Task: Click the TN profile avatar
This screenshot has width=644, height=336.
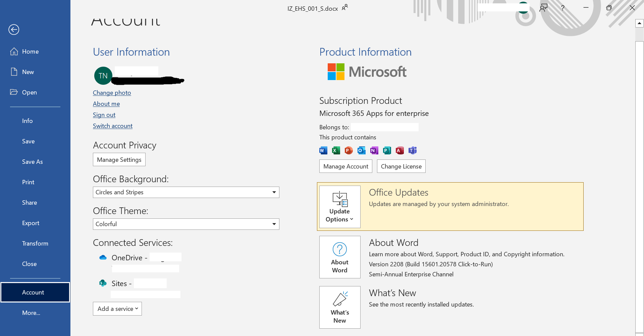Action: point(103,76)
